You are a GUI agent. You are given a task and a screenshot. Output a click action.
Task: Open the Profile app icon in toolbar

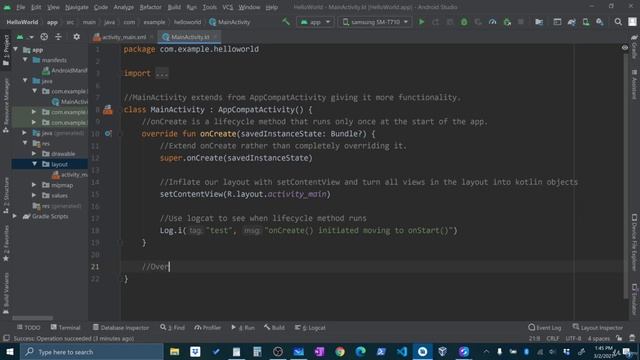[492, 22]
